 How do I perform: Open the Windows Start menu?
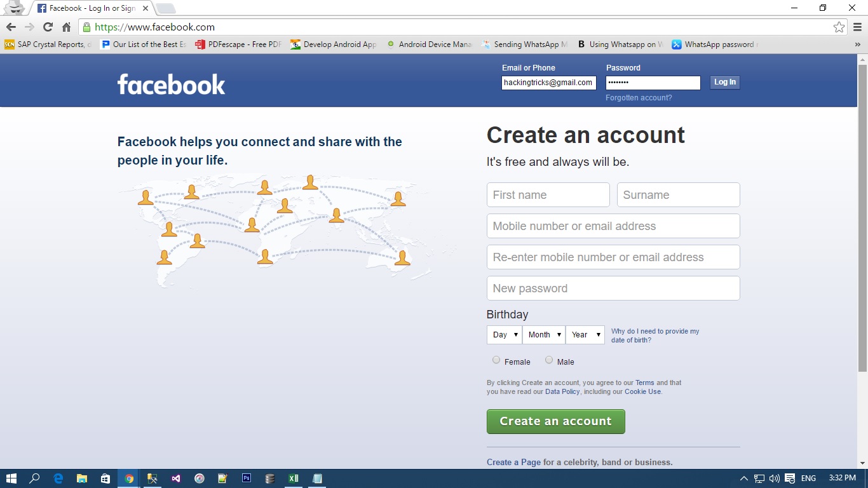11,478
